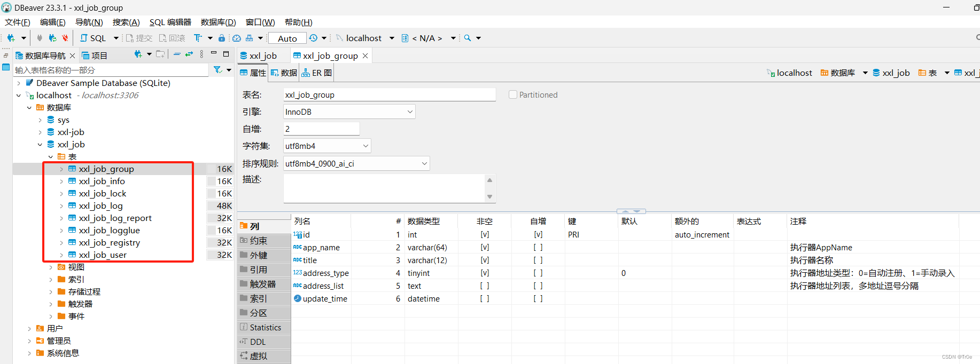Click the lock (read-only) icon
Image resolution: width=980 pixels, height=364 pixels.
pyautogui.click(x=222, y=38)
